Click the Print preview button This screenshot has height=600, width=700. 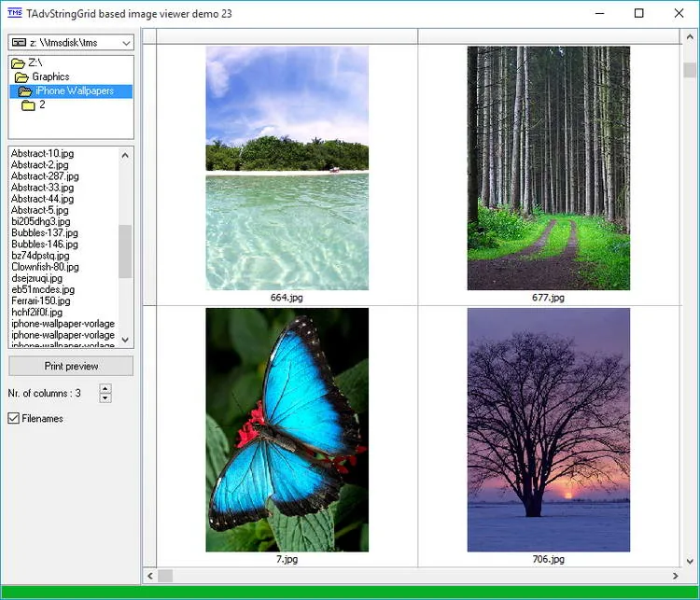[71, 366]
